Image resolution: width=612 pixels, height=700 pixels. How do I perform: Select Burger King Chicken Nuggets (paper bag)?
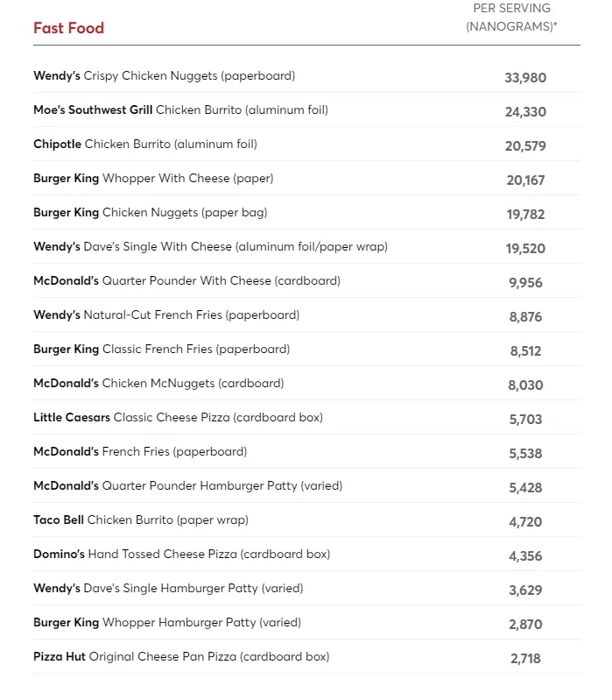(151, 213)
